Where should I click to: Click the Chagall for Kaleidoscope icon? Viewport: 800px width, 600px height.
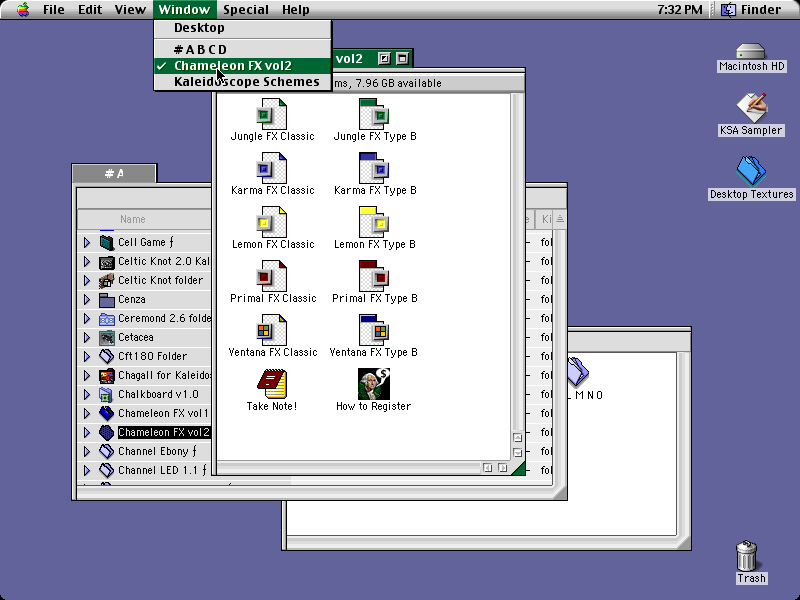tap(107, 376)
